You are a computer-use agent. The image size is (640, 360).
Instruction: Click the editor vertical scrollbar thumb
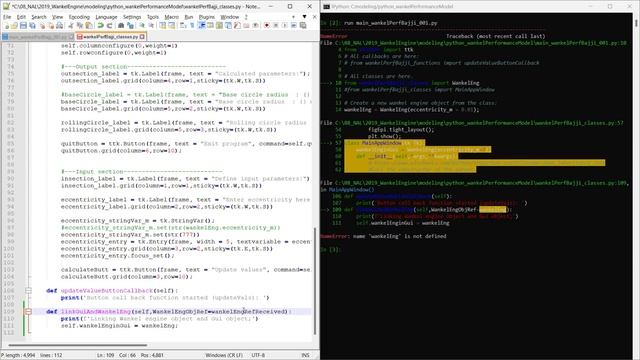click(x=315, y=280)
